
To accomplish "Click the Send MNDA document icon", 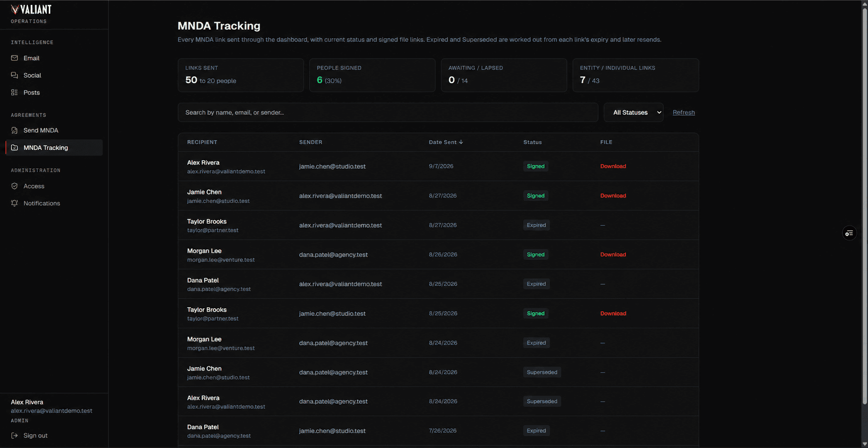I will [14, 130].
